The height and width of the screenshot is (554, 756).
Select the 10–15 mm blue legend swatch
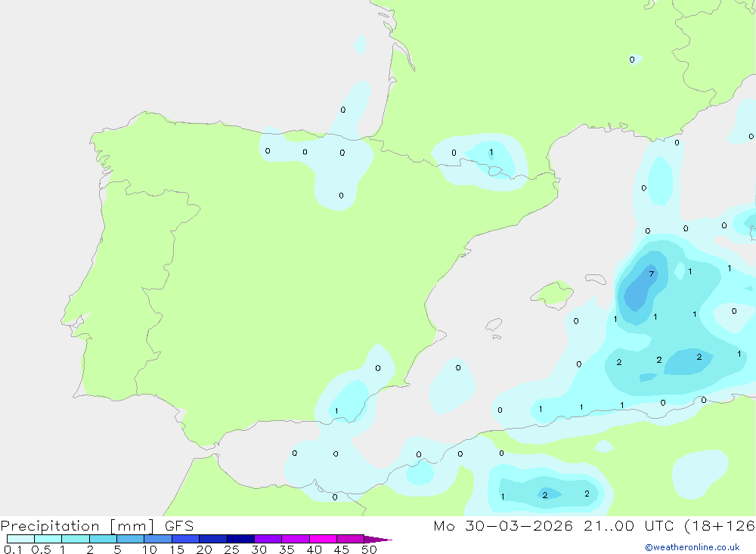[x=158, y=539]
